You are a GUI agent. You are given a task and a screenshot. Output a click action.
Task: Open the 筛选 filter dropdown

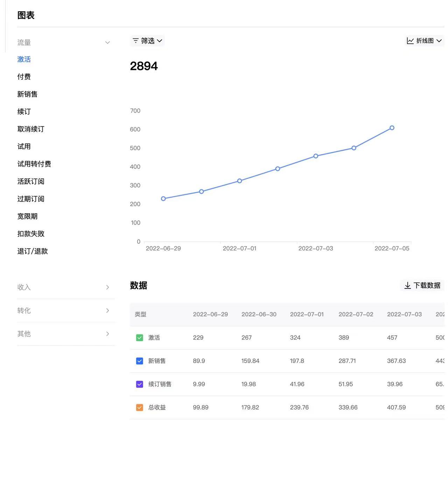(147, 41)
